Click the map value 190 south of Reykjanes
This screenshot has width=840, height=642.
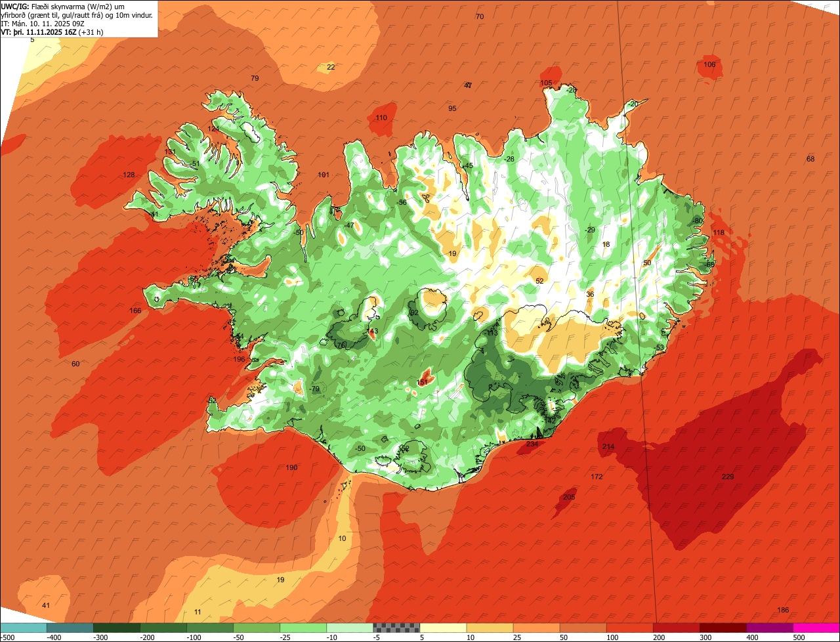[291, 467]
